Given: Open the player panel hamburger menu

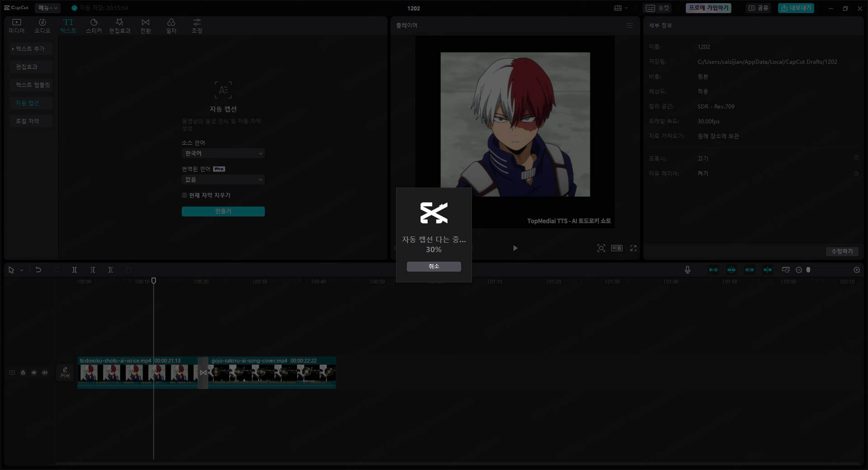Looking at the screenshot, I should click(x=630, y=25).
